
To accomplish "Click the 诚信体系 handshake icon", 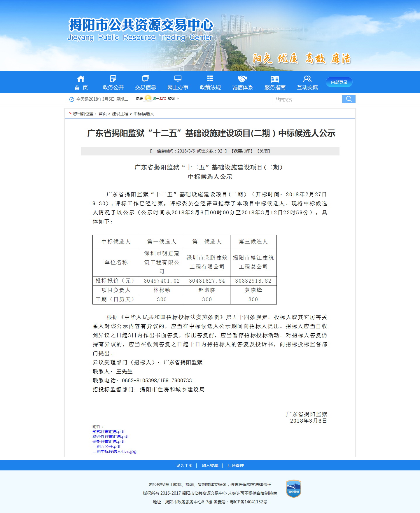I will click(242, 79).
